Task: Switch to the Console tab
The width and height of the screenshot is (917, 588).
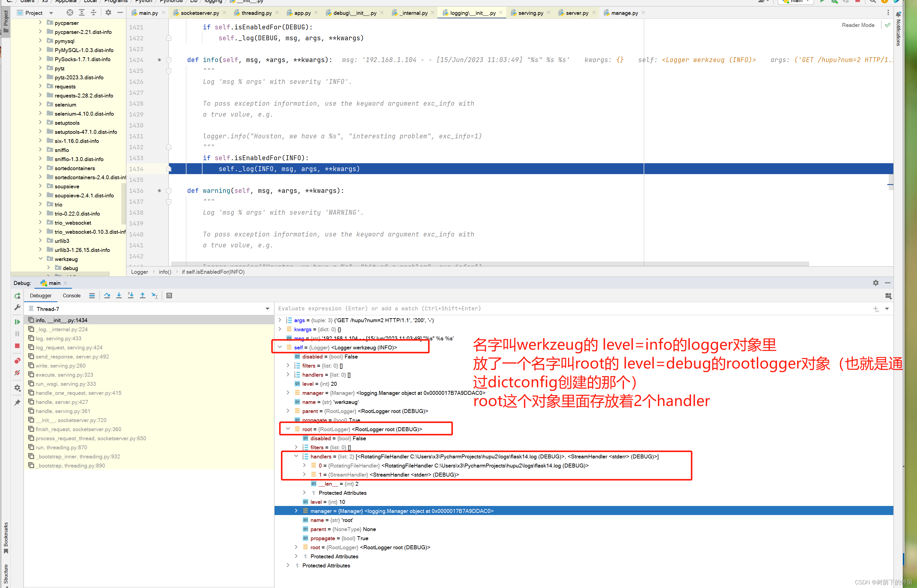Action: coord(71,296)
